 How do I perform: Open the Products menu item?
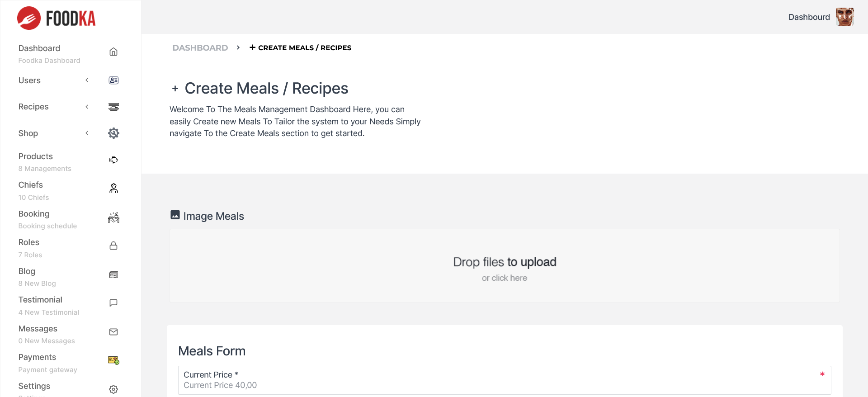point(36,156)
